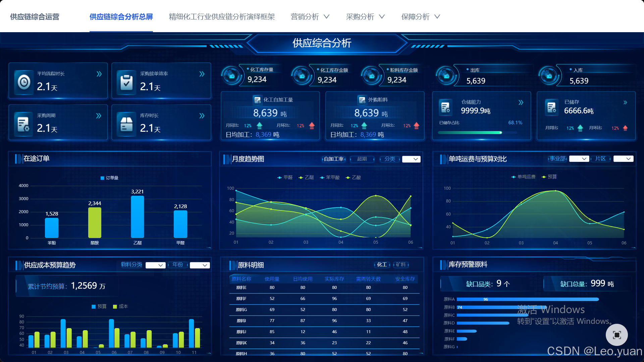The image size is (644, 362).
Task: Switch to 精细化工行业供应链分析演绎框架 tab
Action: click(x=222, y=17)
